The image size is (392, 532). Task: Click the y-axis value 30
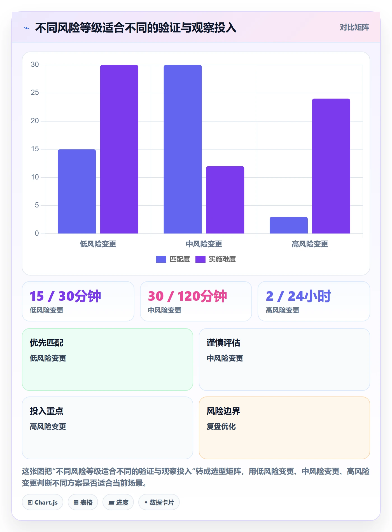35,65
